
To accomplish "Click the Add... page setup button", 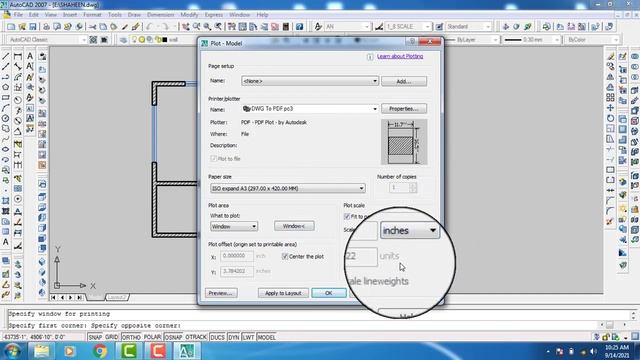I will (x=404, y=81).
